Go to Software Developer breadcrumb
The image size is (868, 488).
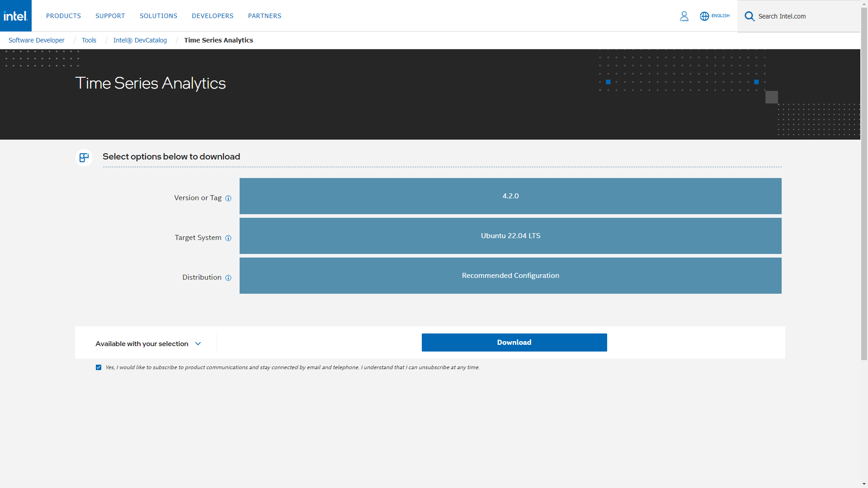click(36, 40)
